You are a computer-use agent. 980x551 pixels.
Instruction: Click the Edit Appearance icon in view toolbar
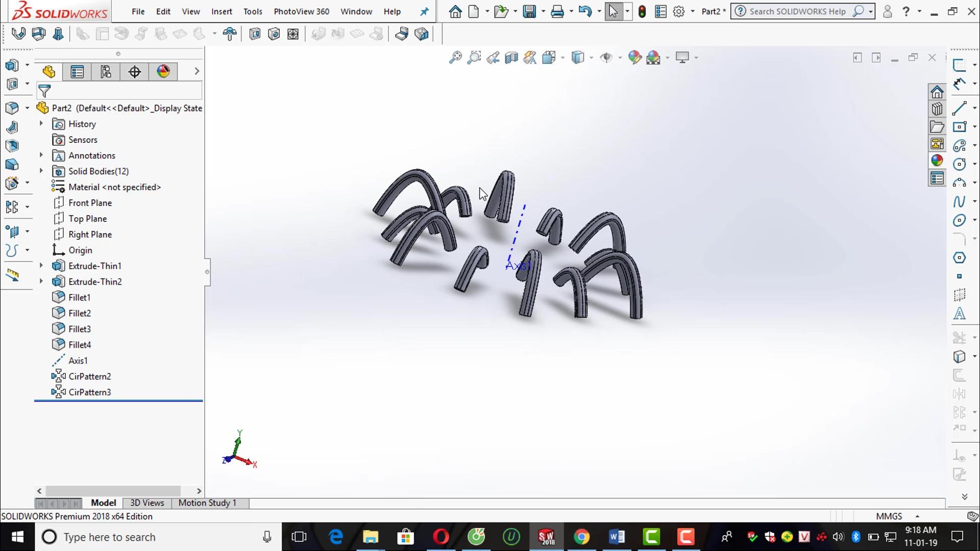[634, 58]
